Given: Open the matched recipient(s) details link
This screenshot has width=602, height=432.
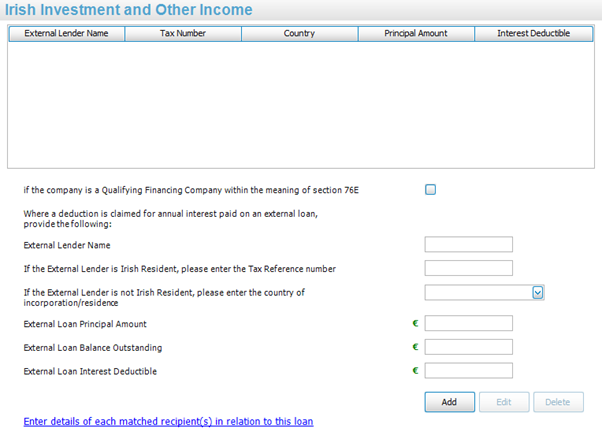Looking at the screenshot, I should (x=168, y=421).
